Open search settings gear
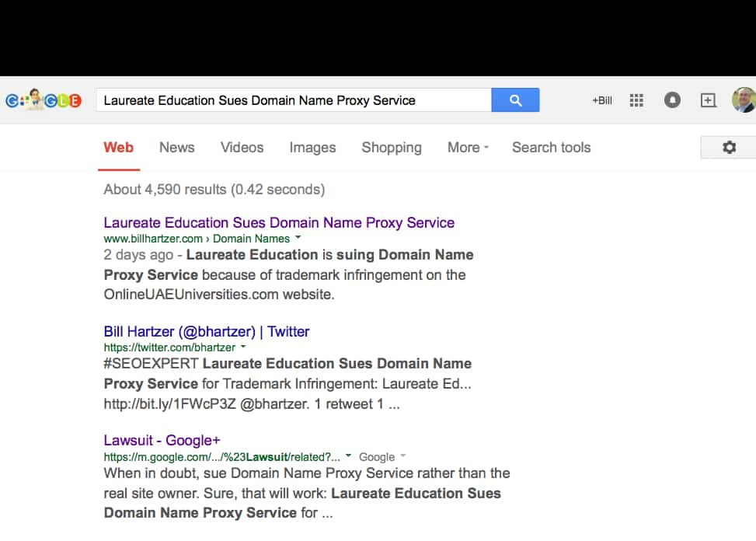Screen dimensions: 756x541 [729, 147]
